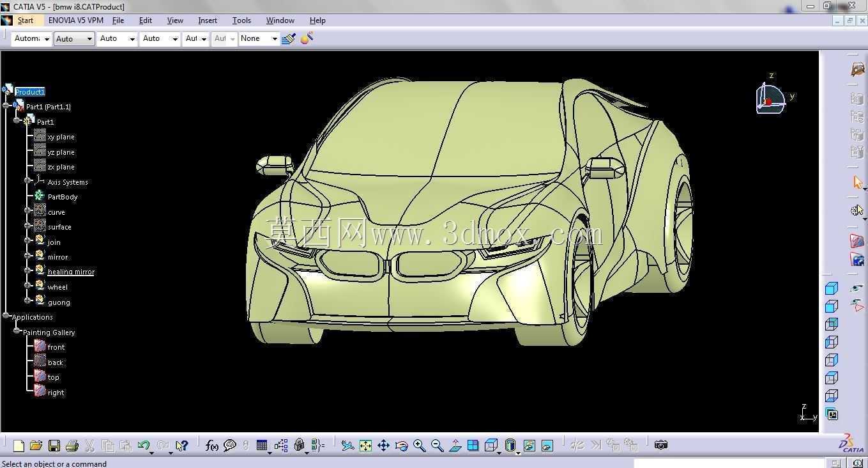868x468 pixels.
Task: Open the ENOVIA V5 VPM menu
Action: pos(75,20)
